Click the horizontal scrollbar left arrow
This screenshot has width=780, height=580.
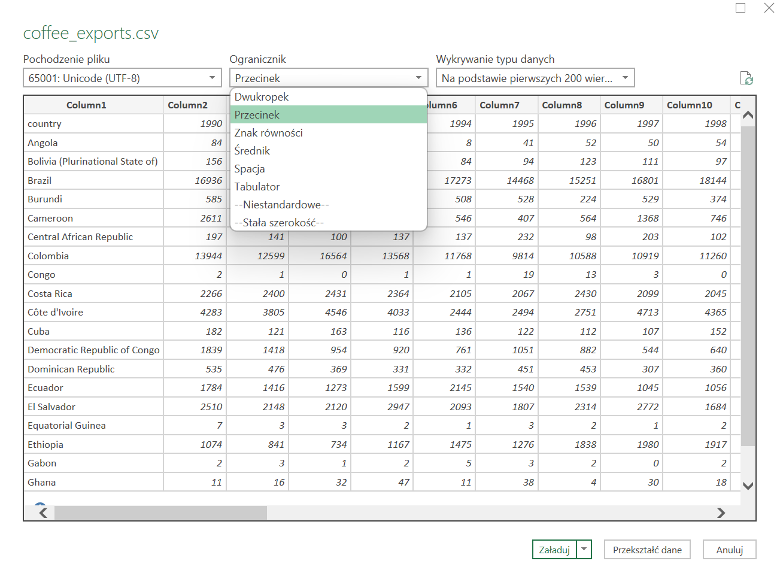coord(43,512)
